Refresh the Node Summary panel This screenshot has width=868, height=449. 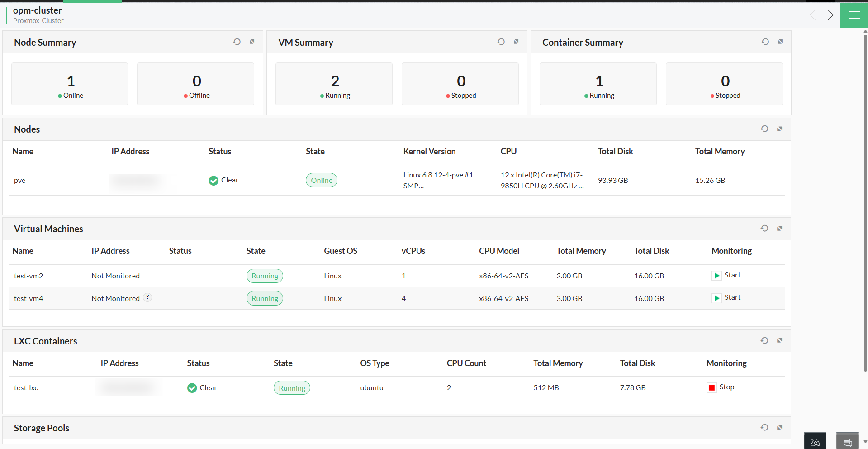tap(237, 41)
